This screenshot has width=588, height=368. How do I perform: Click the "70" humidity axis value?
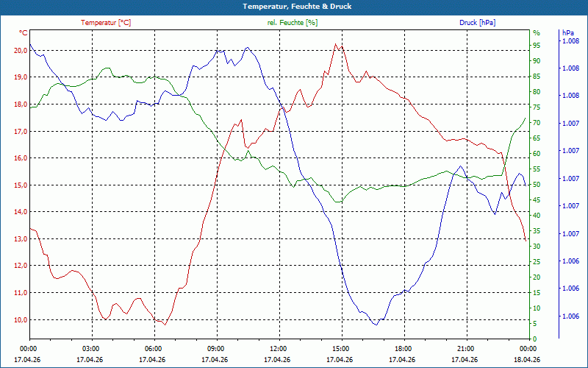coord(537,123)
